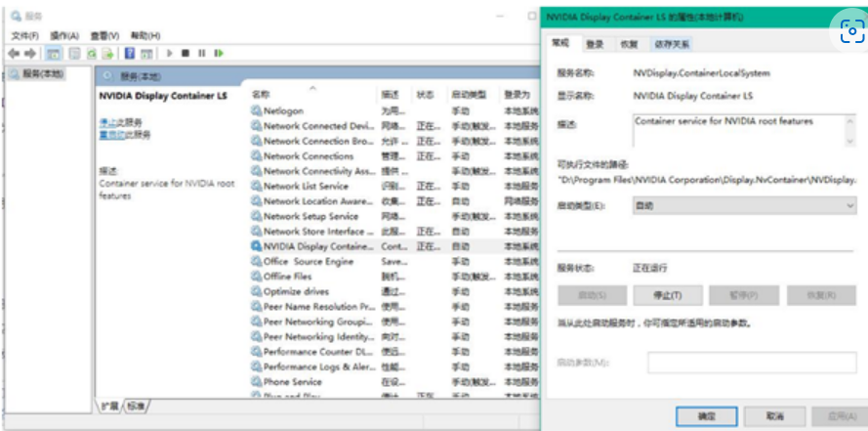This screenshot has width=868, height=431.
Task: Switch to the 登录 tab
Action: [x=595, y=44]
